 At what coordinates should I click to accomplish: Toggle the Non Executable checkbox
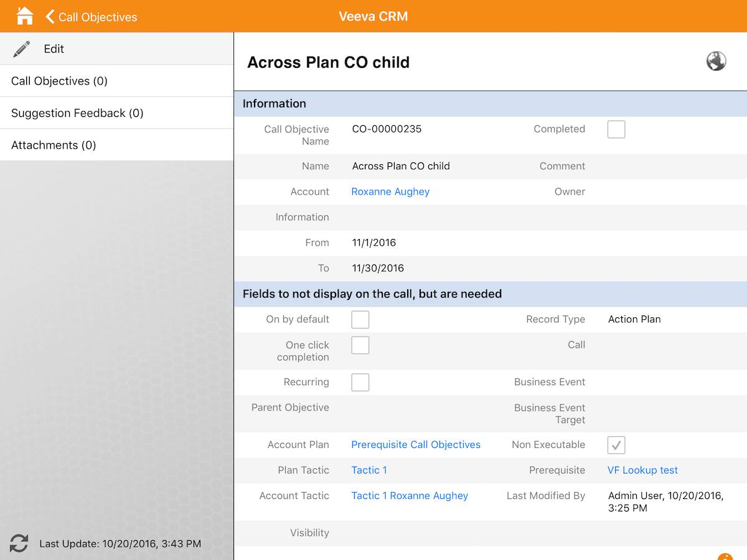point(616,445)
